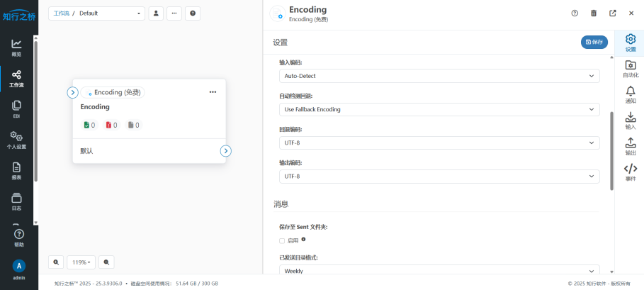Viewport: 644px width, 290px height.
Task: Switch to the 自动化 automation tab
Action: (x=630, y=69)
